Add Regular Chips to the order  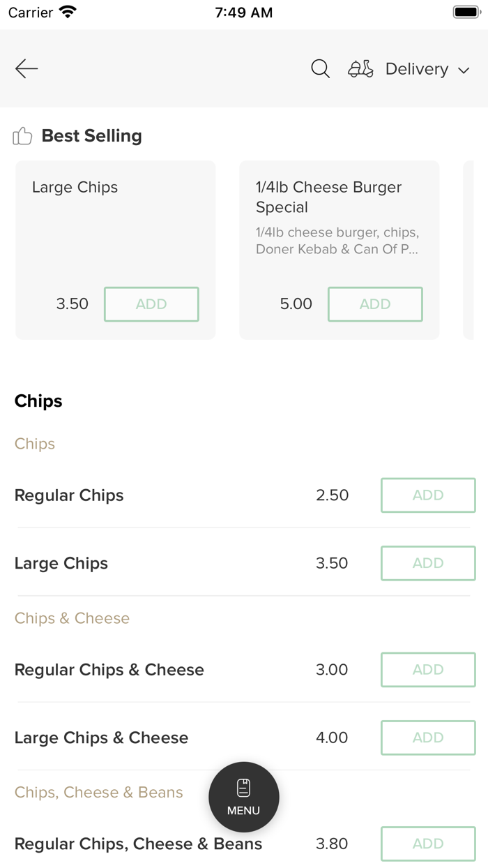click(x=428, y=495)
